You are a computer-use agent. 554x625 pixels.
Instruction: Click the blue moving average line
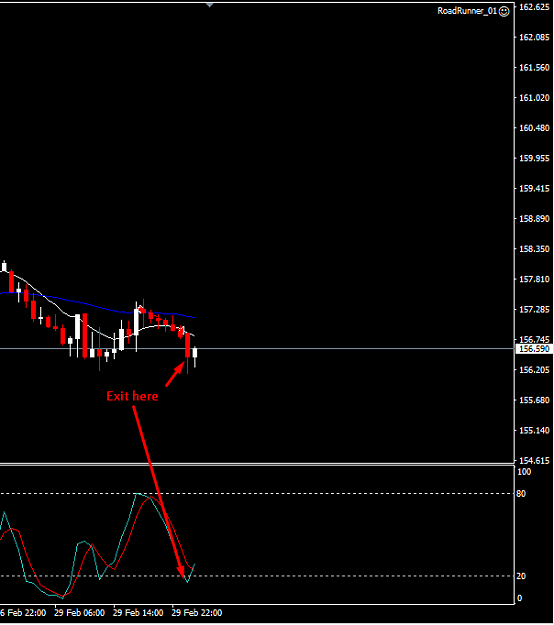(97, 306)
